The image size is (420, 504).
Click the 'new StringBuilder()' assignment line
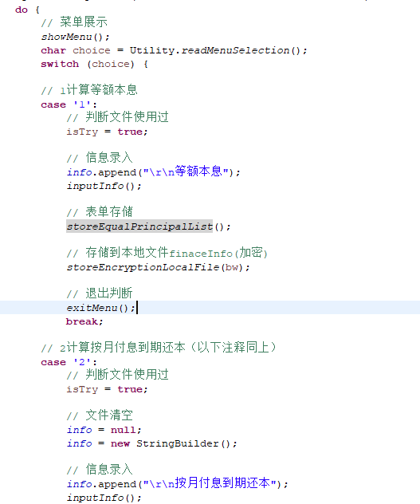click(151, 443)
